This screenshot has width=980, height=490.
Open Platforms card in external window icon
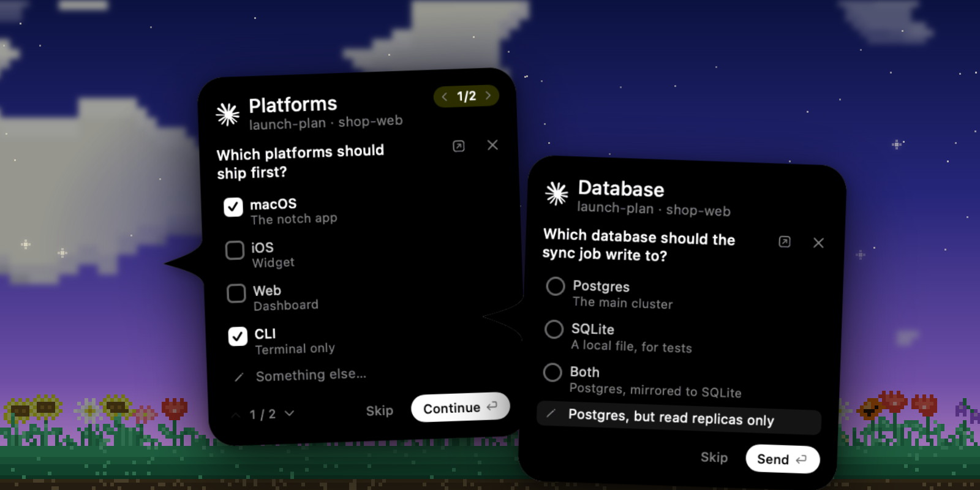pyautogui.click(x=459, y=146)
